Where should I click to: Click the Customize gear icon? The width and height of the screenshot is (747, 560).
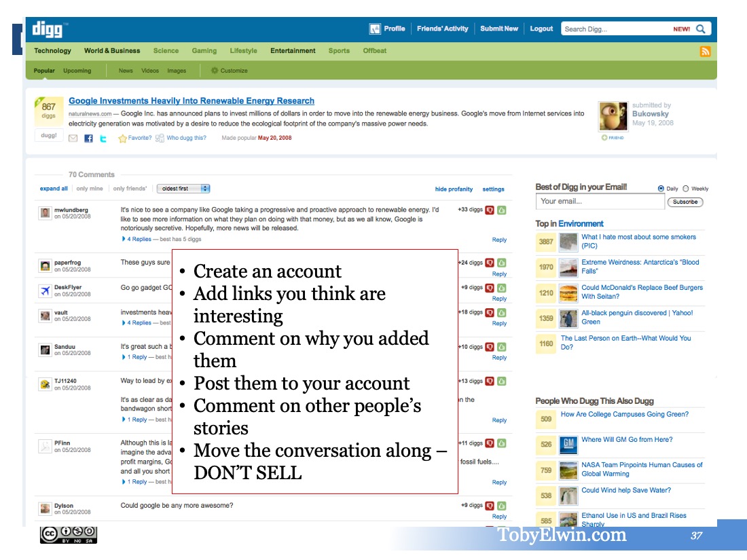point(215,71)
